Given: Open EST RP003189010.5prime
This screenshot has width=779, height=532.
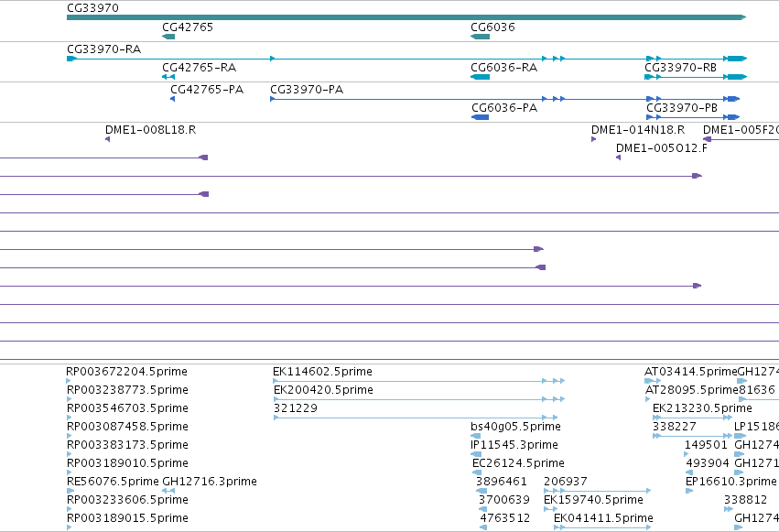Looking at the screenshot, I should (x=127, y=463).
